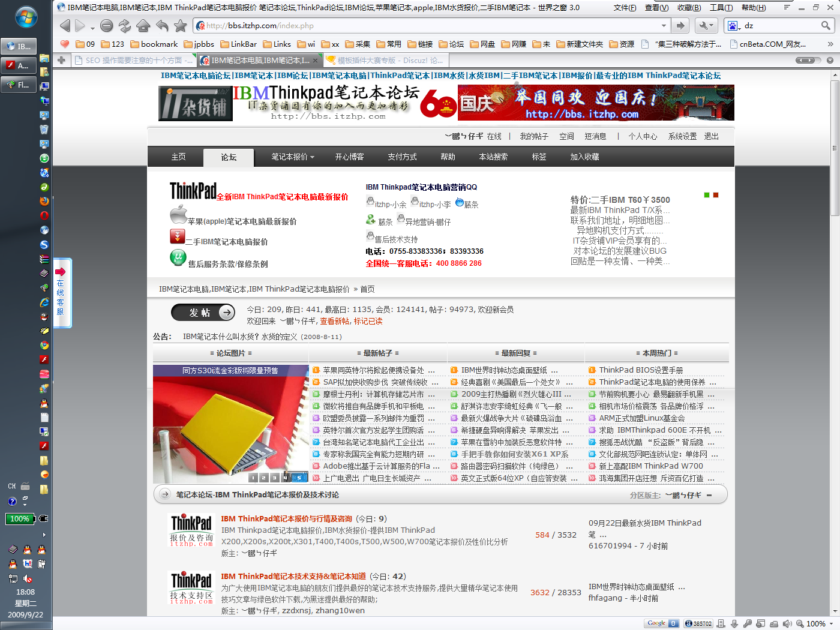Open the ThinkPad BIOS设置手册 post
This screenshot has height=630, width=840.
pyautogui.click(x=641, y=370)
